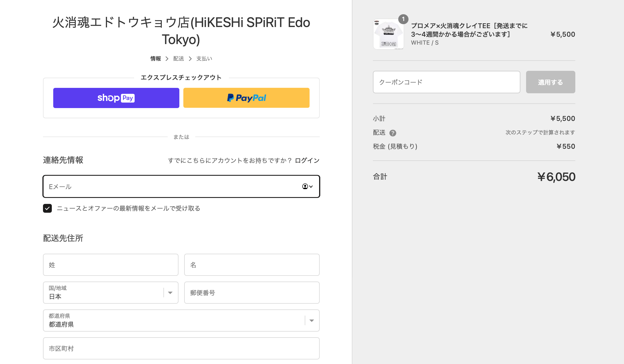The height and width of the screenshot is (364, 624).
Task: Open the shipping cost tooltip
Action: coord(393,133)
